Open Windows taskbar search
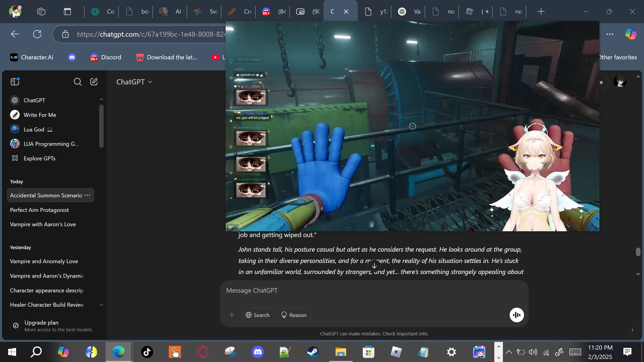The width and height of the screenshot is (644, 362). [x=36, y=352]
